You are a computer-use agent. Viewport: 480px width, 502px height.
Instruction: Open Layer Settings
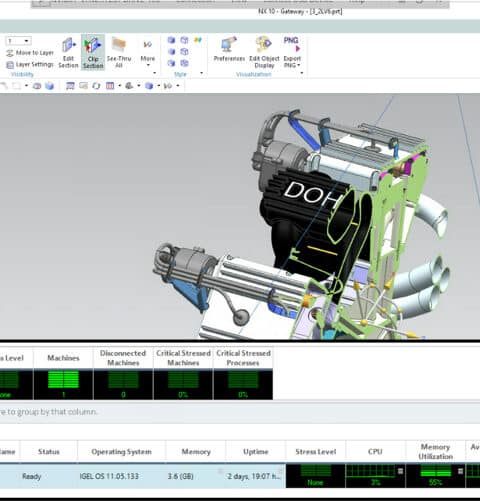pos(30,64)
